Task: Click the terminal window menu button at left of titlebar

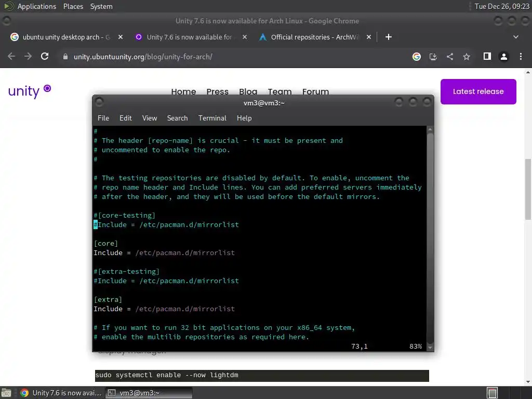Action: (99, 102)
